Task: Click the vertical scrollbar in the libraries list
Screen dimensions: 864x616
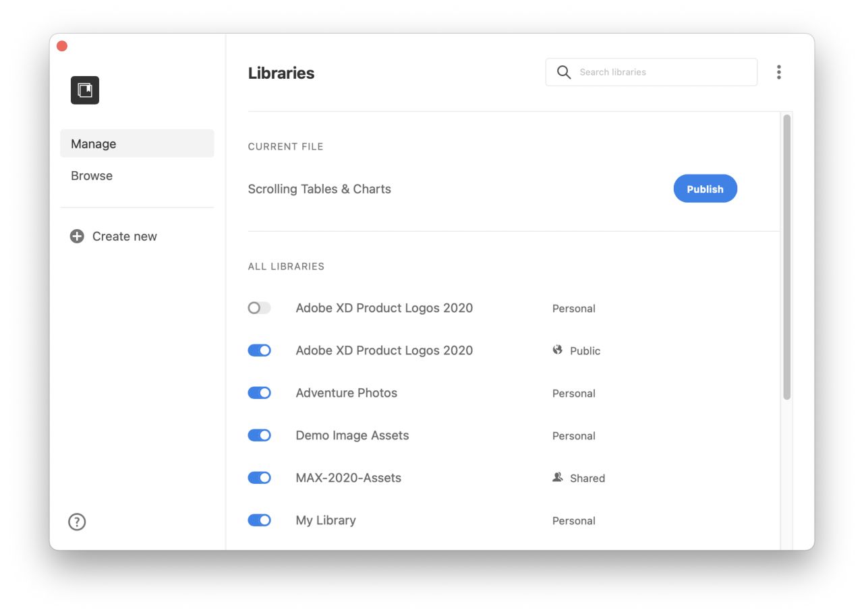Action: [786, 257]
